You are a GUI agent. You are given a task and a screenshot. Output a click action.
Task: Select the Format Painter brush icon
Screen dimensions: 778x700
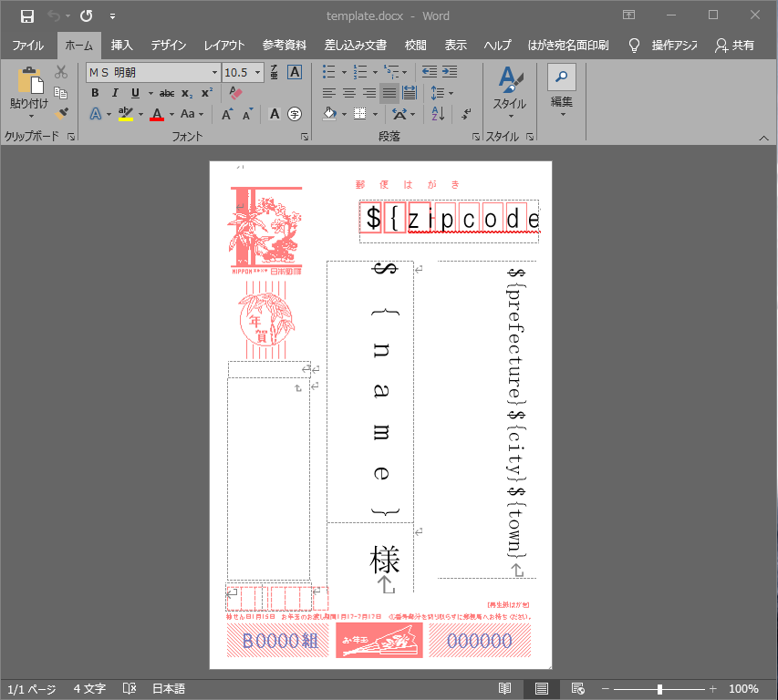point(61,114)
